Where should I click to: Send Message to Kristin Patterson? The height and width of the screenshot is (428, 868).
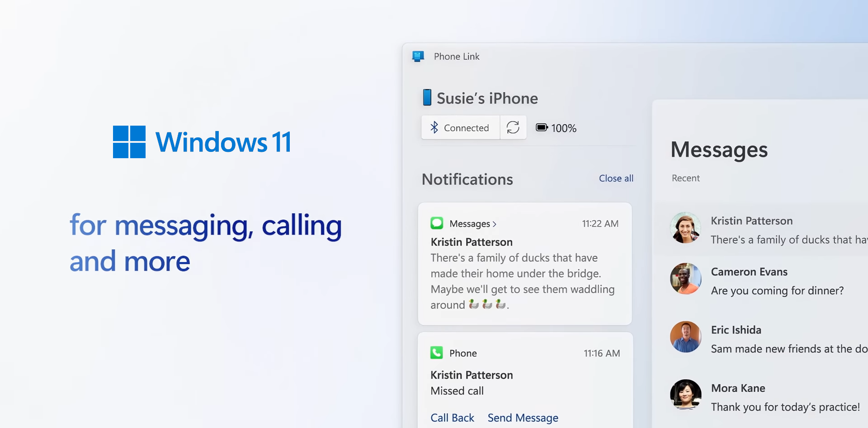pos(523,418)
